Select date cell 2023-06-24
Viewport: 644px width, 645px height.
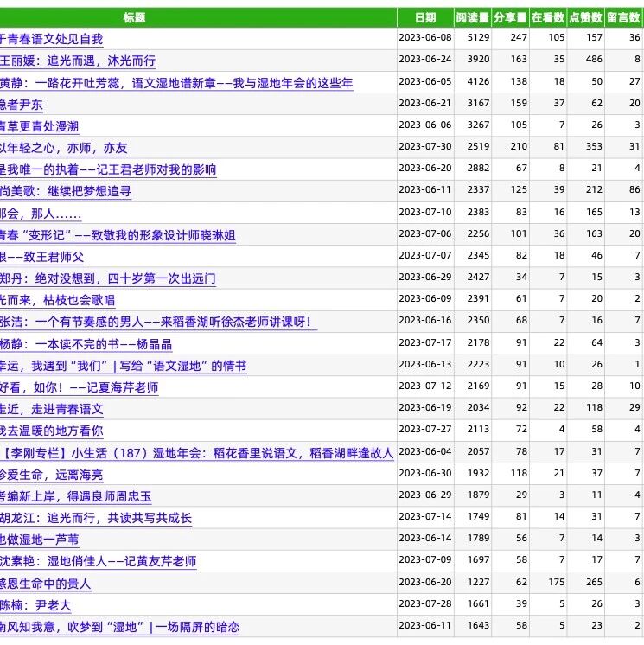(425, 60)
